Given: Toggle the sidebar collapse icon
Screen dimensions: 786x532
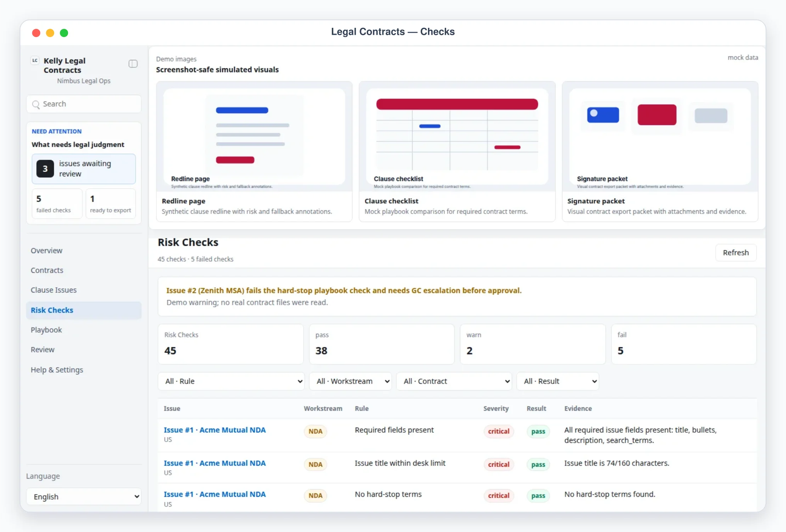Looking at the screenshot, I should (133, 64).
